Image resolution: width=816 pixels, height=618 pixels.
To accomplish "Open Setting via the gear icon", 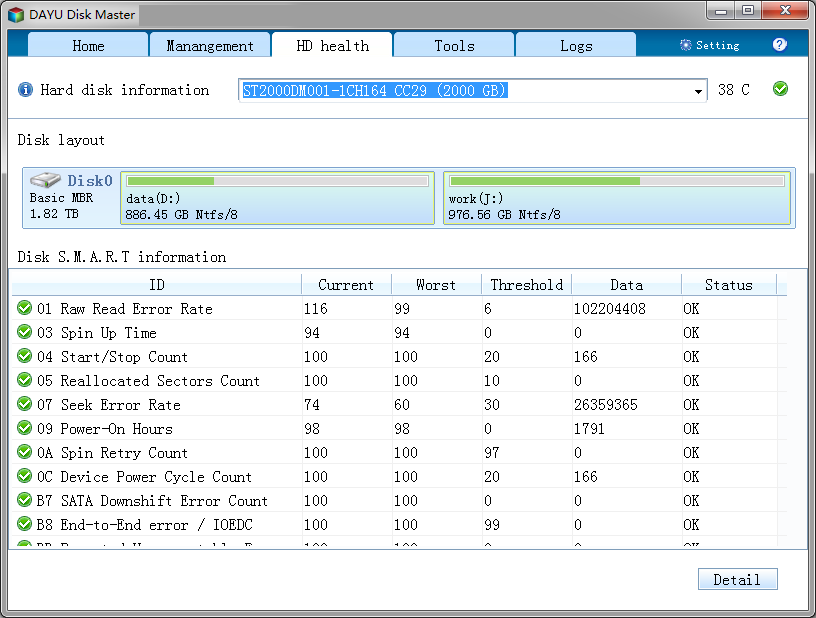I will pos(686,45).
